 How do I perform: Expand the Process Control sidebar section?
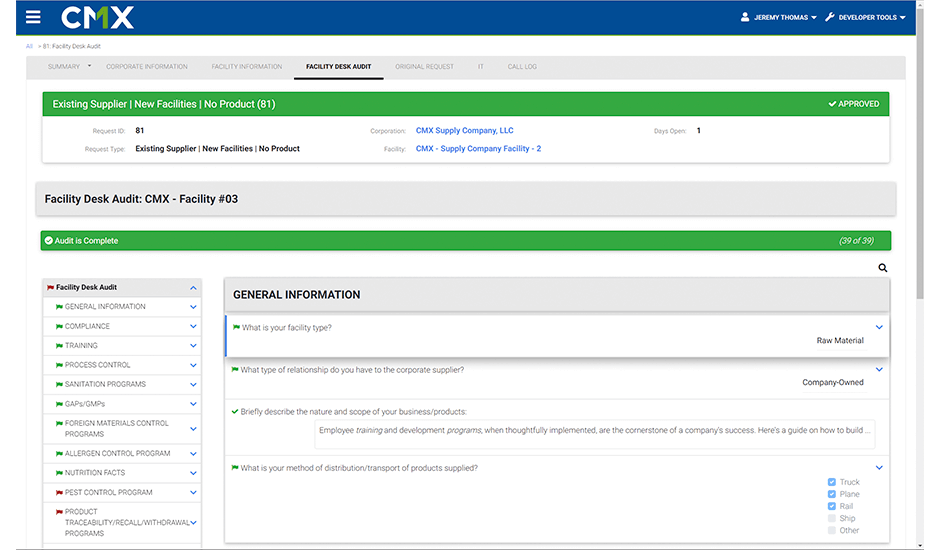193,365
